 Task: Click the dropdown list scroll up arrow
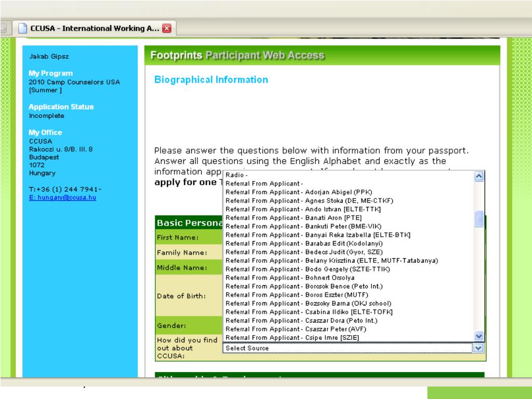tap(478, 176)
